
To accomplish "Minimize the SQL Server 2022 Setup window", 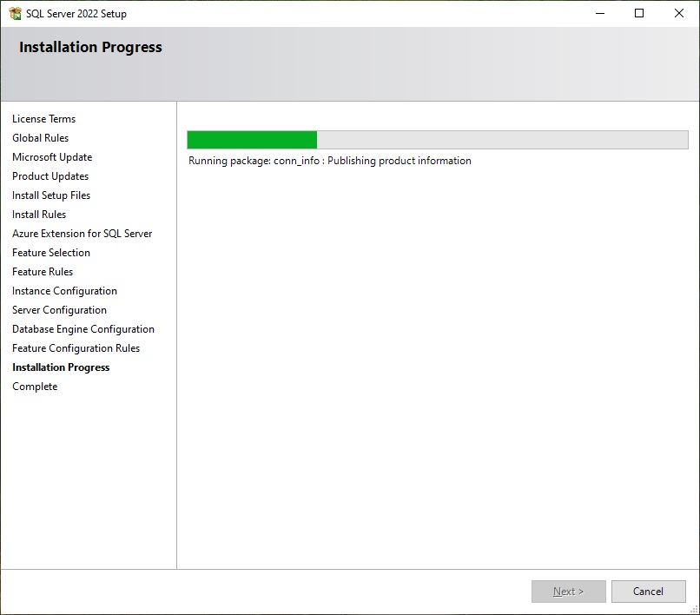I will pyautogui.click(x=599, y=13).
